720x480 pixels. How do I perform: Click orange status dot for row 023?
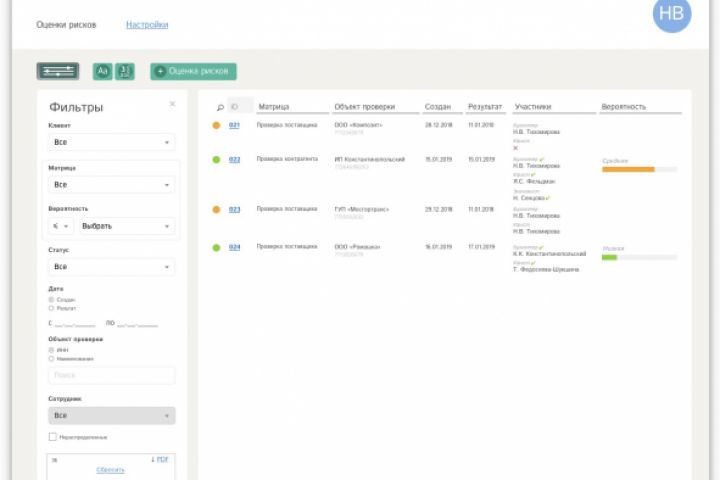216,209
